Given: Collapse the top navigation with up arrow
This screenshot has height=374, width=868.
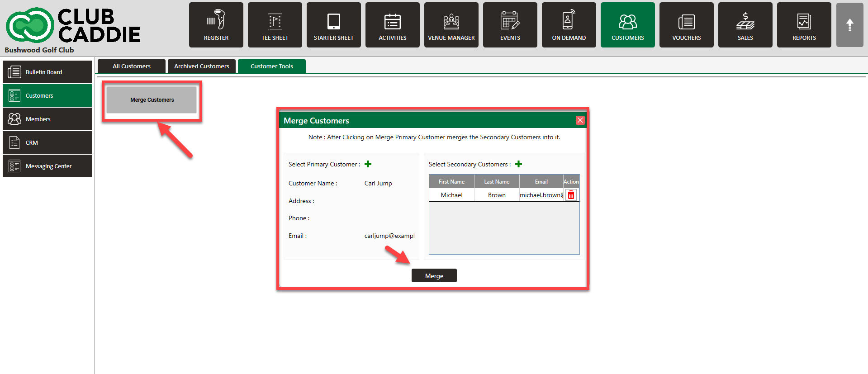Looking at the screenshot, I should pyautogui.click(x=849, y=25).
